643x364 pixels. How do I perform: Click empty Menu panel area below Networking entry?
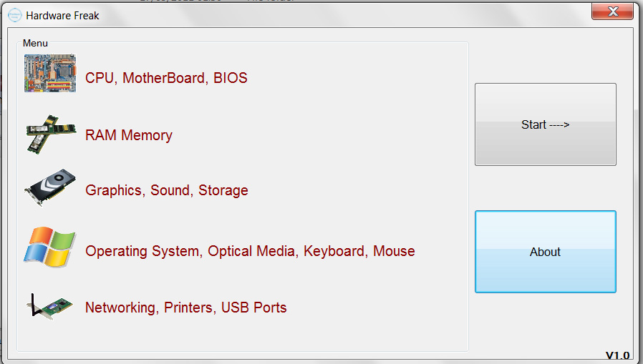(x=242, y=335)
